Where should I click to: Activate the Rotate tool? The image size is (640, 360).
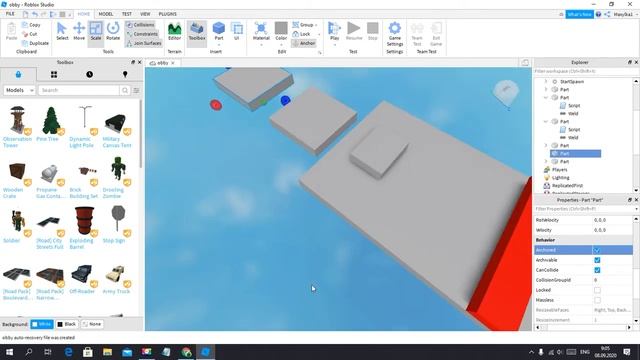[x=113, y=31]
